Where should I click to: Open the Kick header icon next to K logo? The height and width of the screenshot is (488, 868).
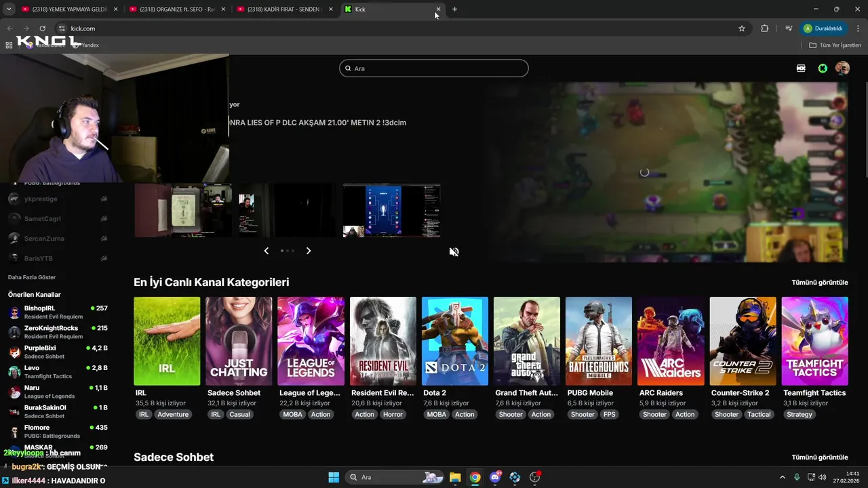(801, 68)
